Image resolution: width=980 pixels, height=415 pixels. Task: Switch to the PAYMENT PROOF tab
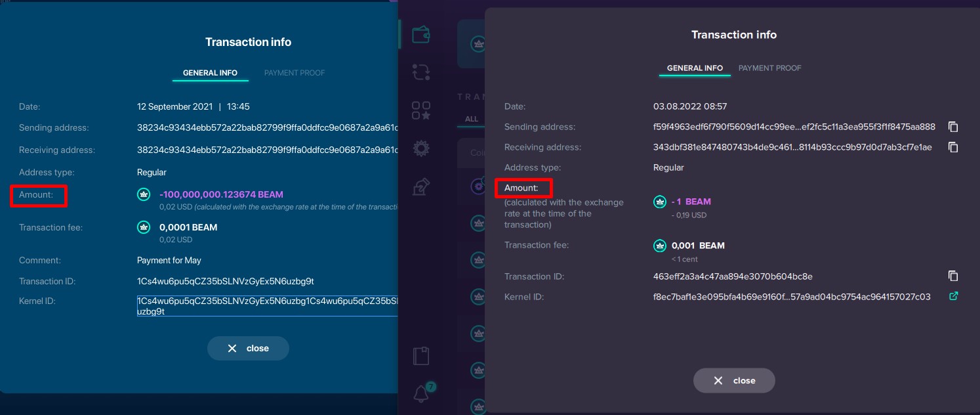click(x=769, y=68)
